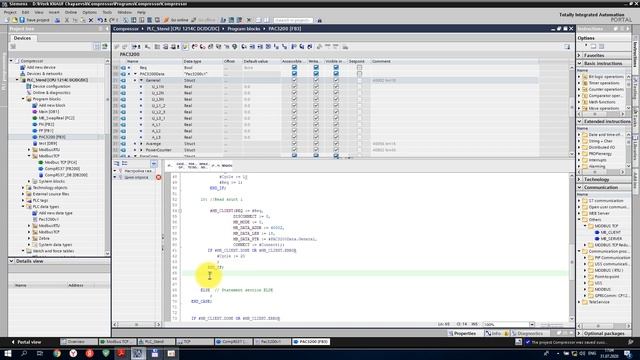Open the zoom level dropdown in editor

pos(532,324)
